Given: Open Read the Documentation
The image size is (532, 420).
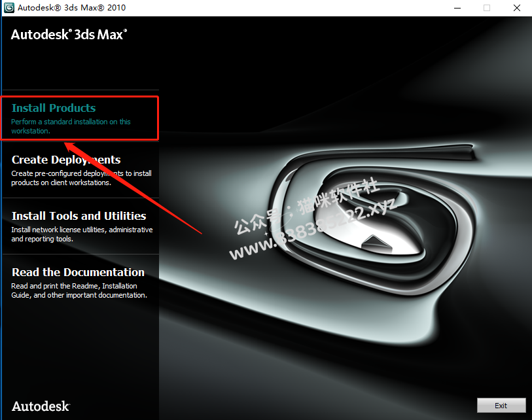Looking at the screenshot, I should (78, 272).
